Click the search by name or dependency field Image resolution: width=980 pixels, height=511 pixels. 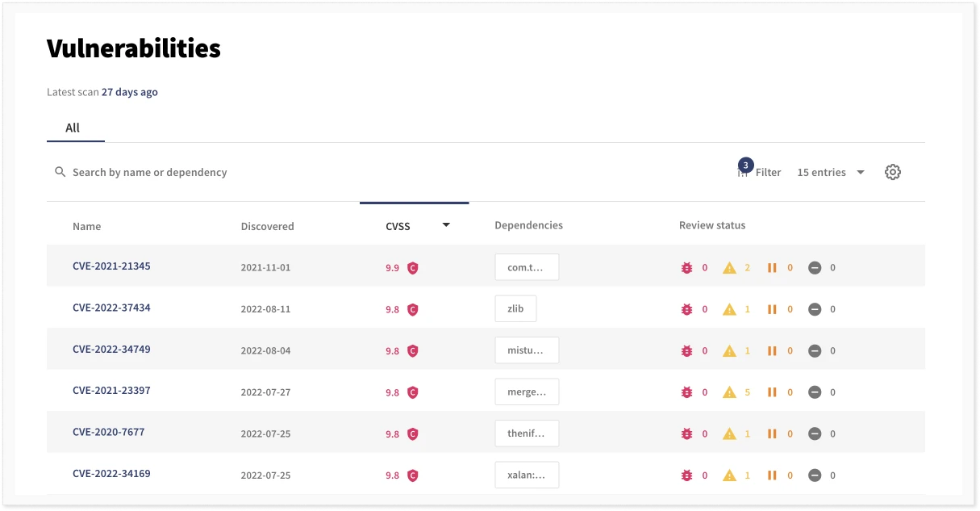pos(150,172)
